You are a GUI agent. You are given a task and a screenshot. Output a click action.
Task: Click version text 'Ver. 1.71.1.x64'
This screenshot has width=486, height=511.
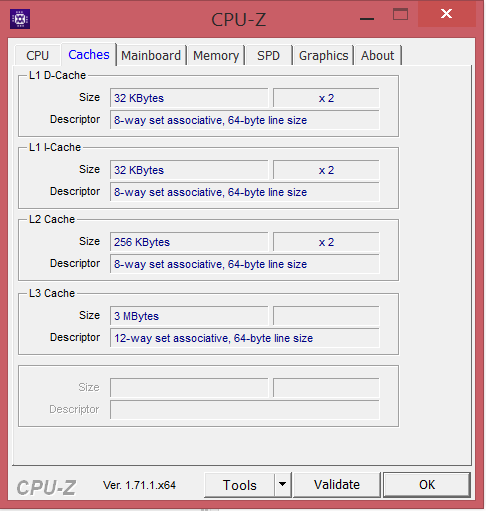coord(139,485)
